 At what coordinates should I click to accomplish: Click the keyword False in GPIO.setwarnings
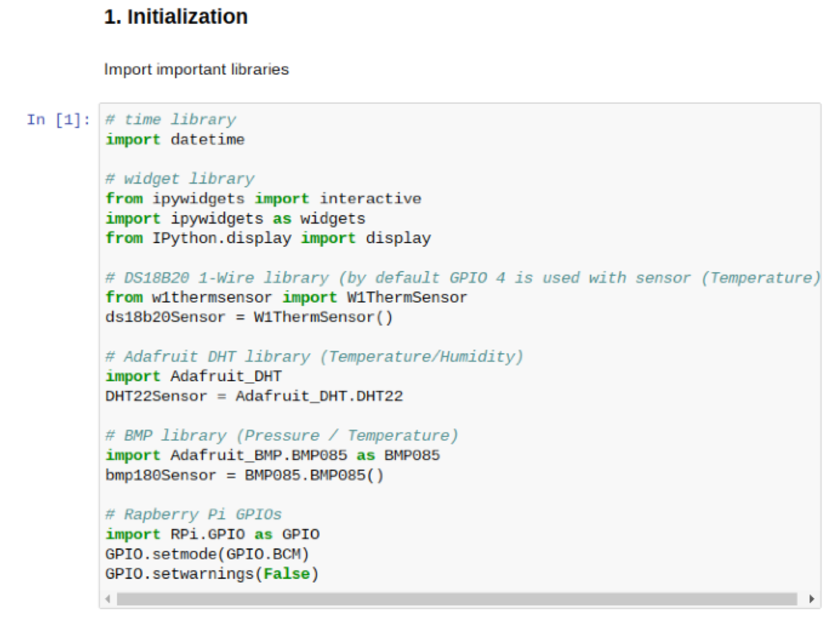[286, 574]
